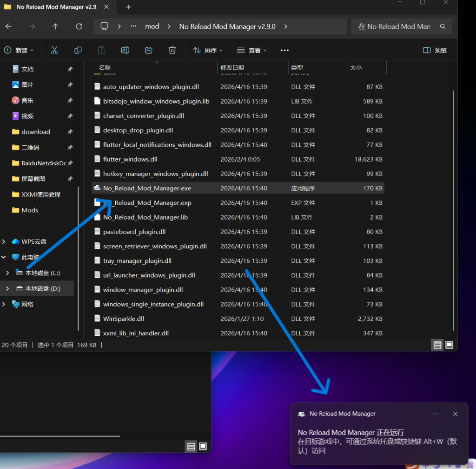Screen dimensions: 476x469
Task: Open 音乐 in quick access
Action: click(x=27, y=100)
